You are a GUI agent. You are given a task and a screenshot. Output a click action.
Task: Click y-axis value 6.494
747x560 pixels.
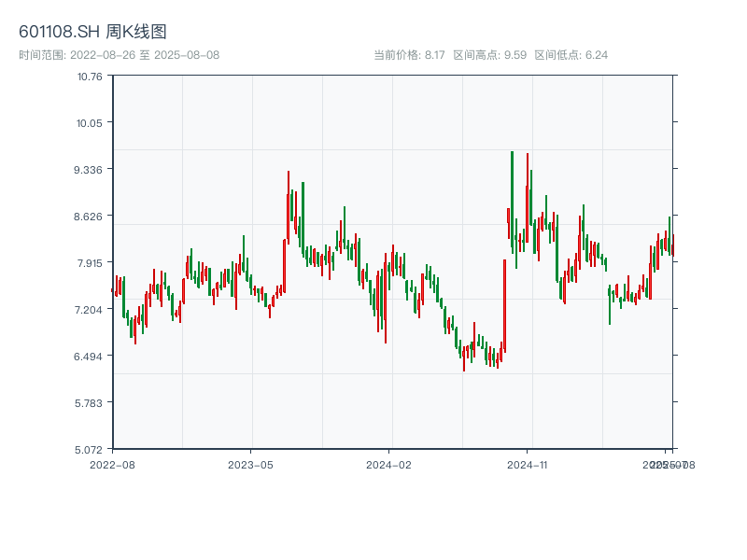point(88,357)
